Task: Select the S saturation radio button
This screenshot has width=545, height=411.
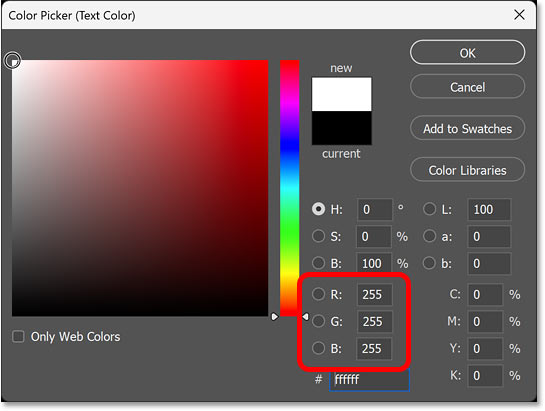Action: click(x=318, y=236)
